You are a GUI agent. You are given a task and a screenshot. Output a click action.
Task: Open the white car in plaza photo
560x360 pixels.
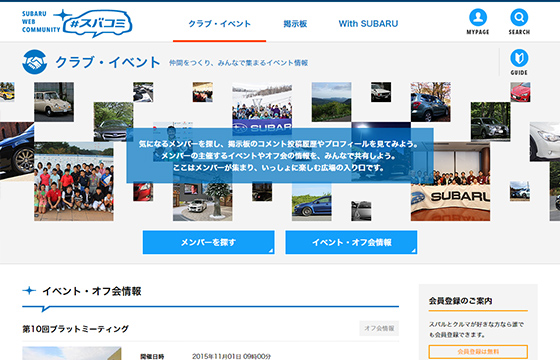pyautogui.click(x=202, y=202)
